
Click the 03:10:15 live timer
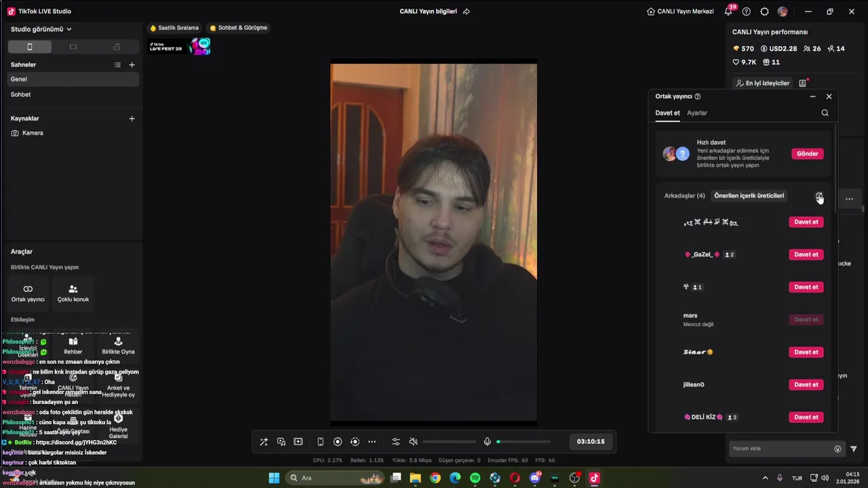(x=591, y=442)
